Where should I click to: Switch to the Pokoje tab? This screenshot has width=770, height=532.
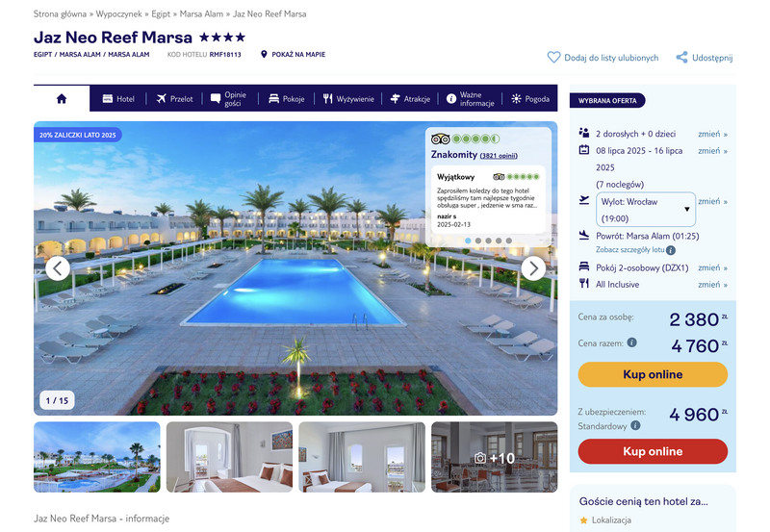(x=286, y=99)
